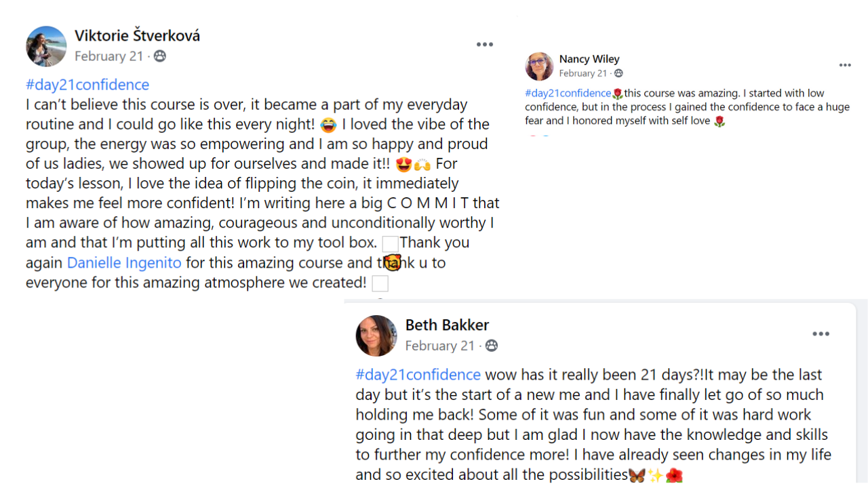
Task: Click February 21 timestamp on Nancy's post
Action: point(583,74)
